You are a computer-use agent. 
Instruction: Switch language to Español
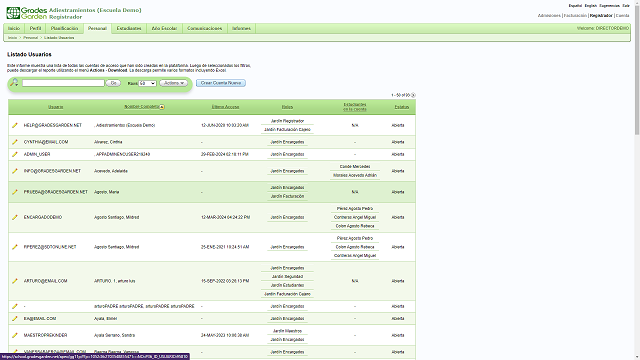[x=575, y=6]
